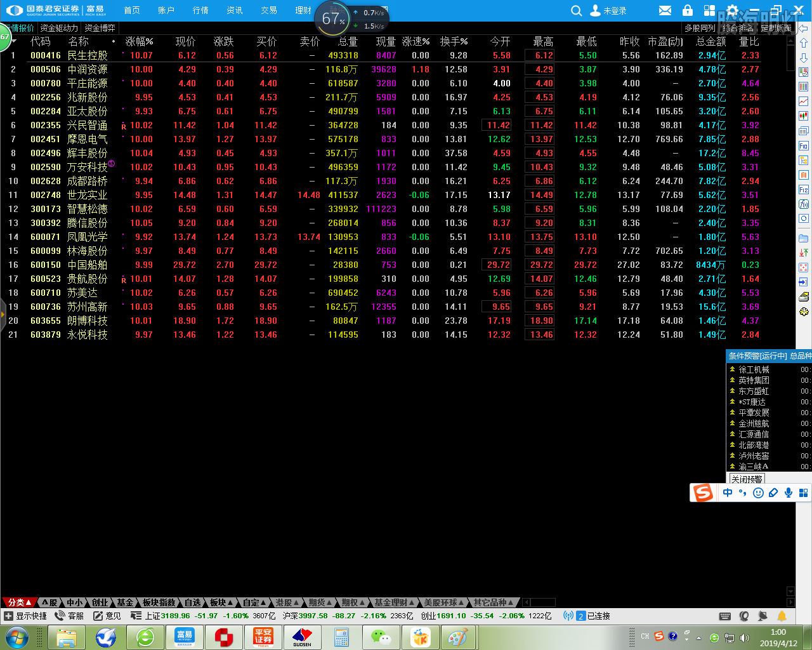
Task: Expand the 自选 bottom tab dropdown
Action: pyautogui.click(x=193, y=602)
